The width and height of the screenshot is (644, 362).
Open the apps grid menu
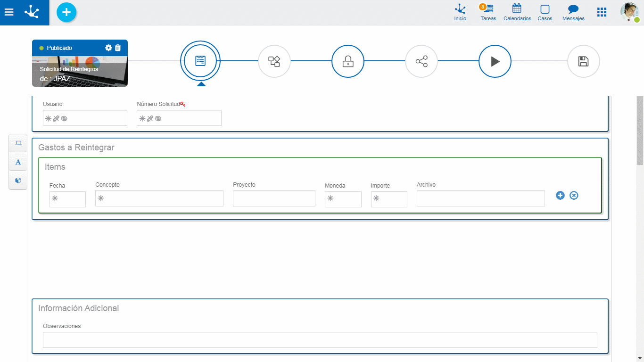tap(602, 12)
